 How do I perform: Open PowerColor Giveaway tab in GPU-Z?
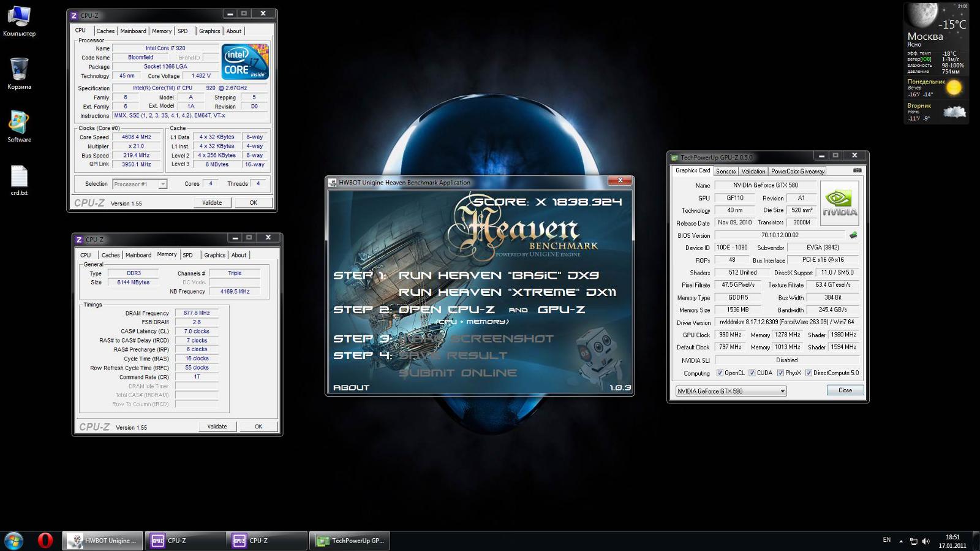pos(797,172)
